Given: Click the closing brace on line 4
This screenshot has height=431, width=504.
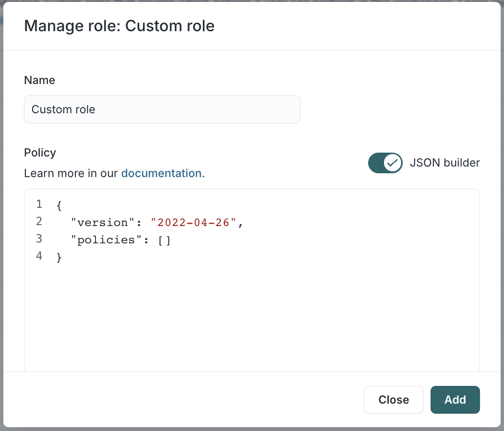Looking at the screenshot, I should tap(59, 257).
